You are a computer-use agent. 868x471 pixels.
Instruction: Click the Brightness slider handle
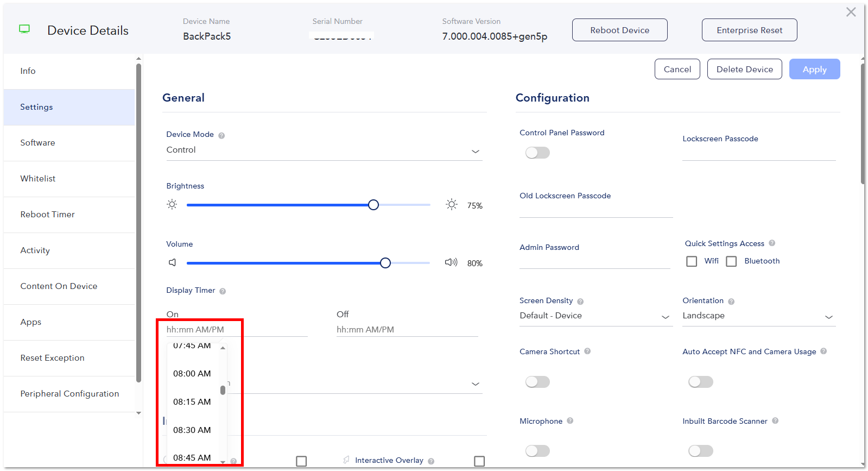pyautogui.click(x=373, y=205)
